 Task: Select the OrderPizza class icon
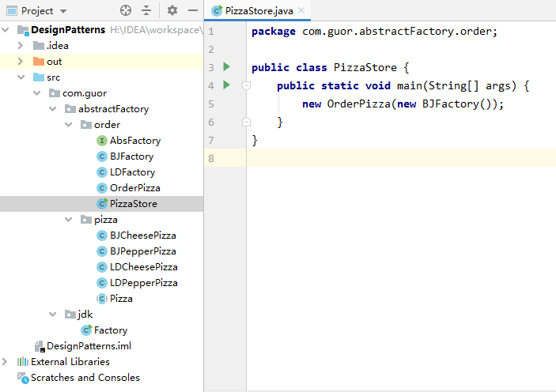tap(102, 188)
